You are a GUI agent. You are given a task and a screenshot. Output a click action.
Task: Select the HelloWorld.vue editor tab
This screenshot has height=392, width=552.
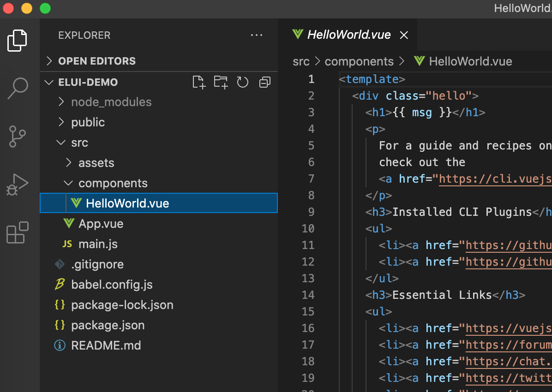click(x=348, y=35)
